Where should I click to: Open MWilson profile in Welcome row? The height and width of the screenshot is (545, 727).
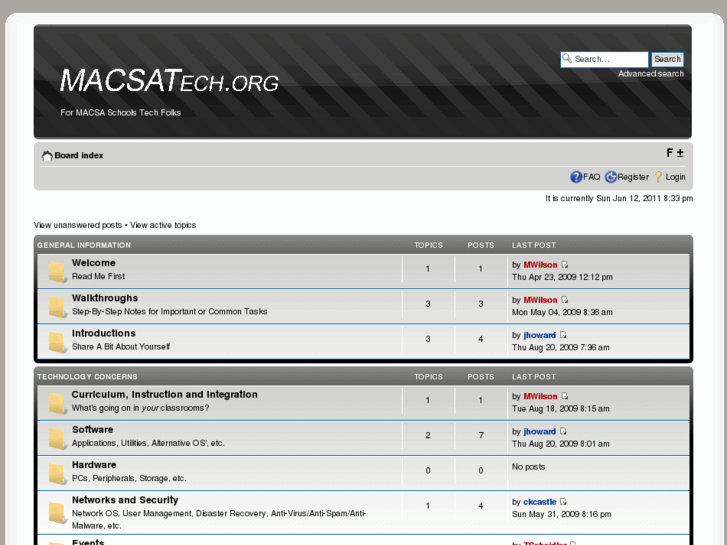(x=540, y=265)
